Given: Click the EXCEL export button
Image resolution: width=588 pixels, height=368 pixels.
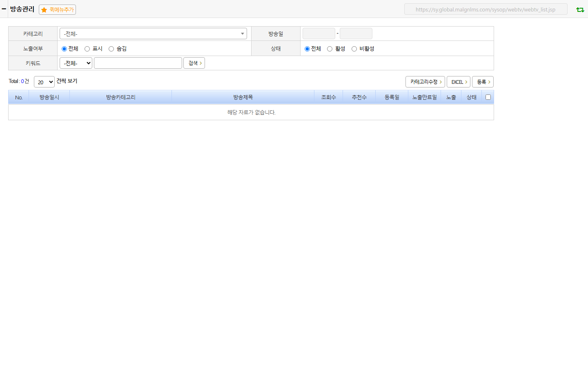Looking at the screenshot, I should 459,82.
